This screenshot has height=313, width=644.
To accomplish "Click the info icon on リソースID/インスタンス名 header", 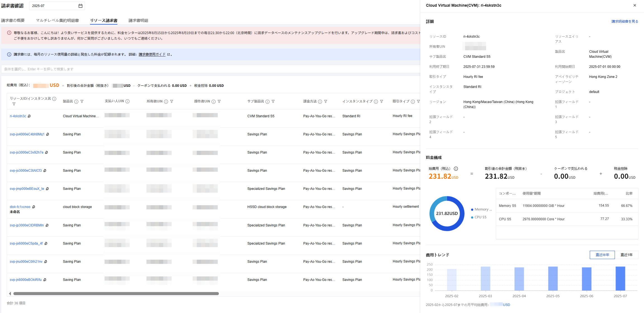I will pyautogui.click(x=55, y=99).
